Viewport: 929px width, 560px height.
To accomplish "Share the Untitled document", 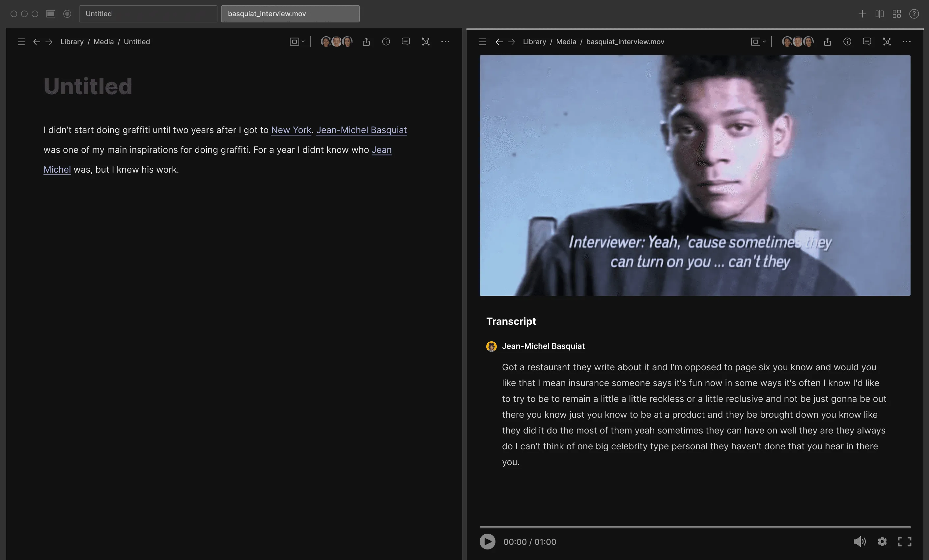I will [366, 42].
